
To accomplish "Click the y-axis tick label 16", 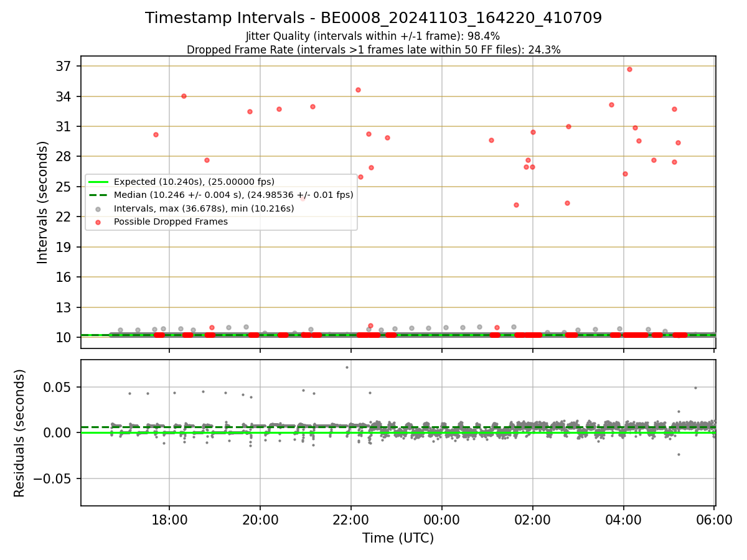I will pos(65,277).
